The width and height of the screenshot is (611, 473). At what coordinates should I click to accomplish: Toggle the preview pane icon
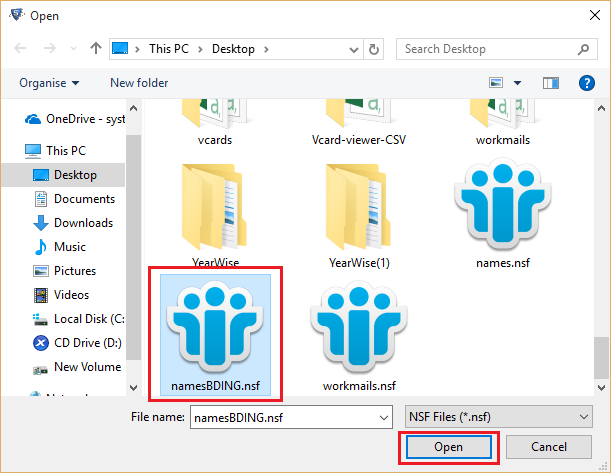[551, 83]
